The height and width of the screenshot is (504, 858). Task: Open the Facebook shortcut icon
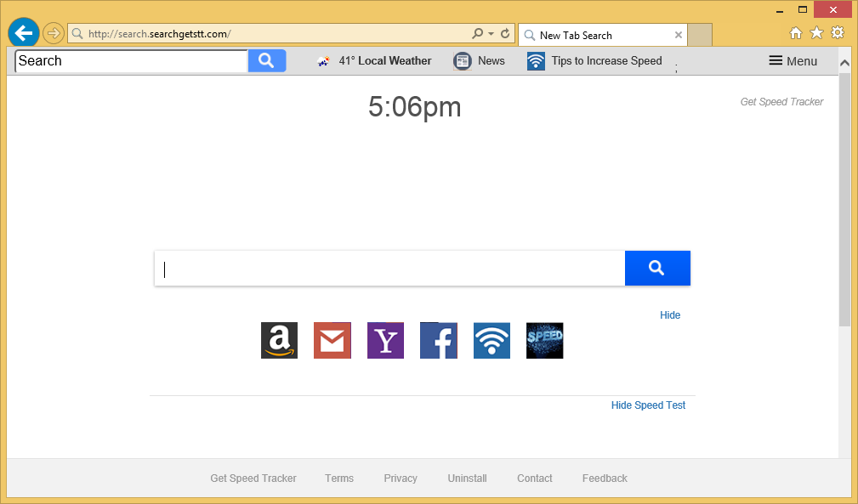[439, 341]
